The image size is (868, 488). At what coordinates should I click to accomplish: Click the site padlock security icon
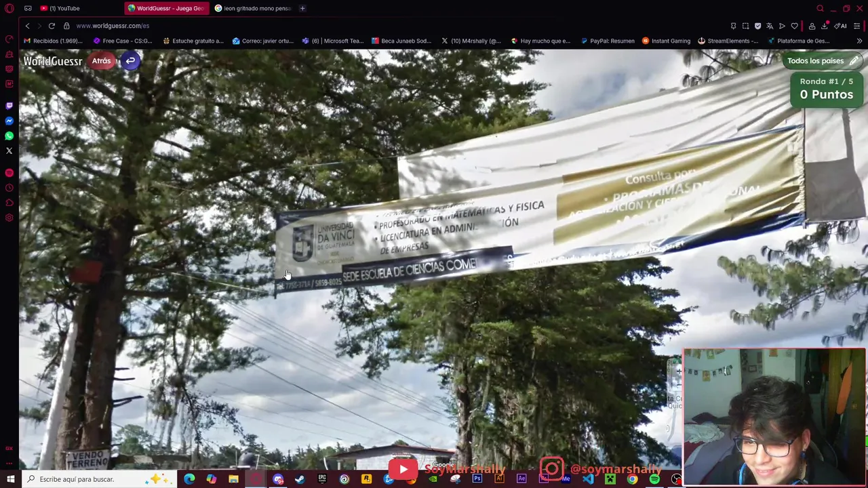point(66,26)
